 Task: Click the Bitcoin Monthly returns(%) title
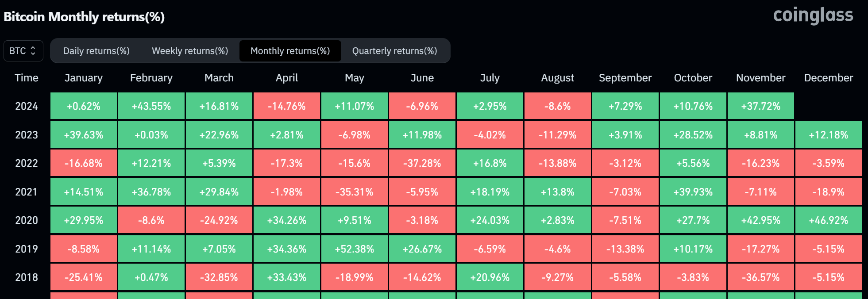click(x=84, y=17)
